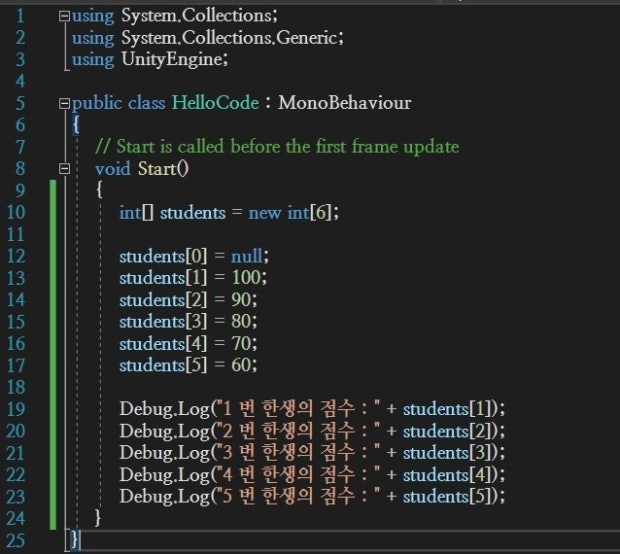Collapse the using directives block
This screenshot has width=620, height=554.
[66, 17]
